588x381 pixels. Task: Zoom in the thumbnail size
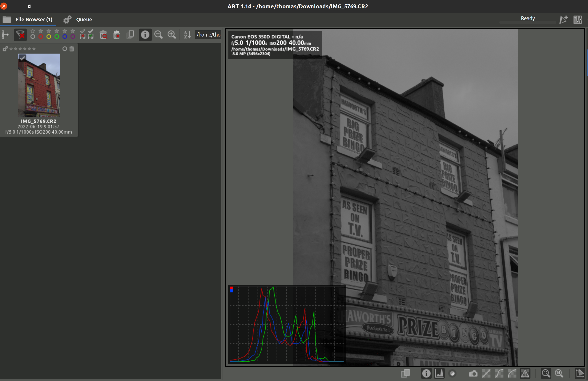[x=172, y=35]
